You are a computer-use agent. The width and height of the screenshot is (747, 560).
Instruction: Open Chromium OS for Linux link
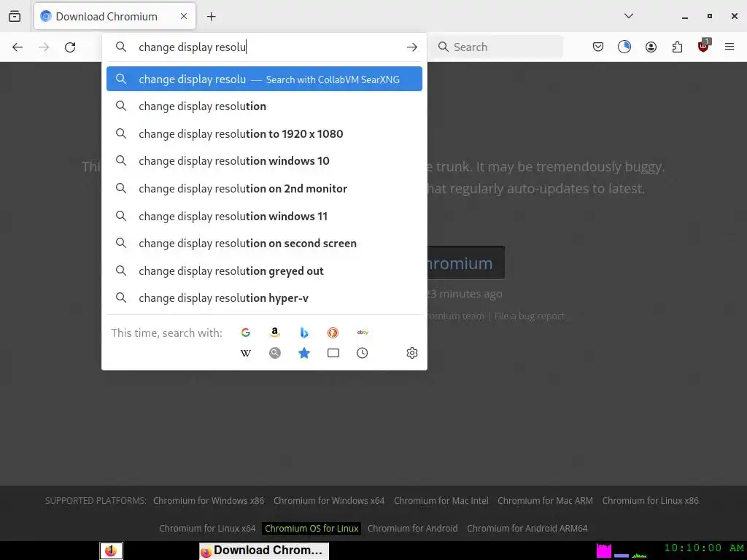click(311, 528)
